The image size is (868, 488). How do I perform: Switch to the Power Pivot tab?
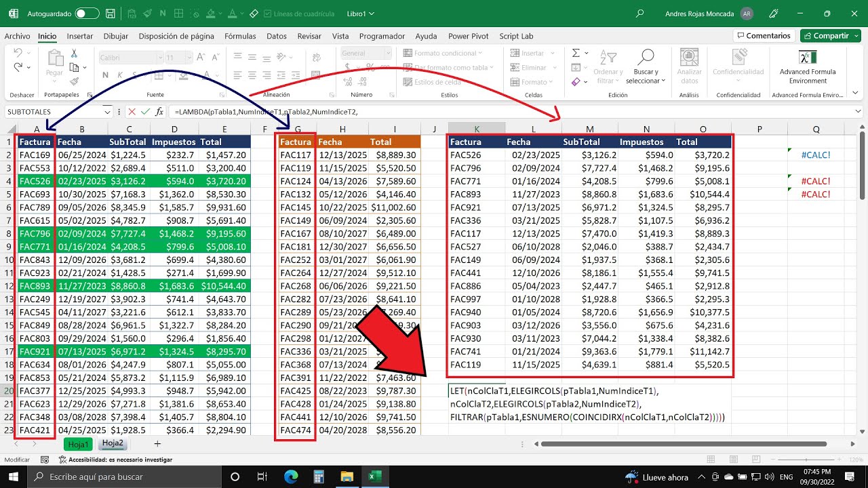tap(469, 36)
